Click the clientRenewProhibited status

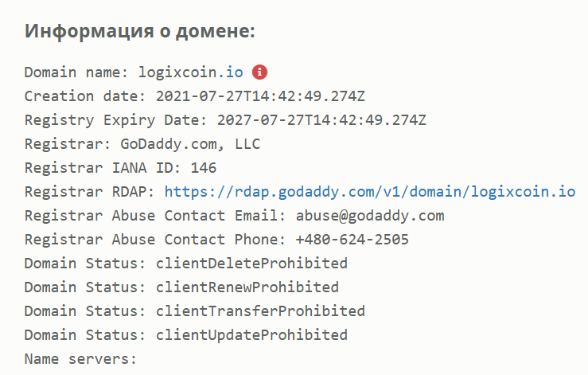247,287
